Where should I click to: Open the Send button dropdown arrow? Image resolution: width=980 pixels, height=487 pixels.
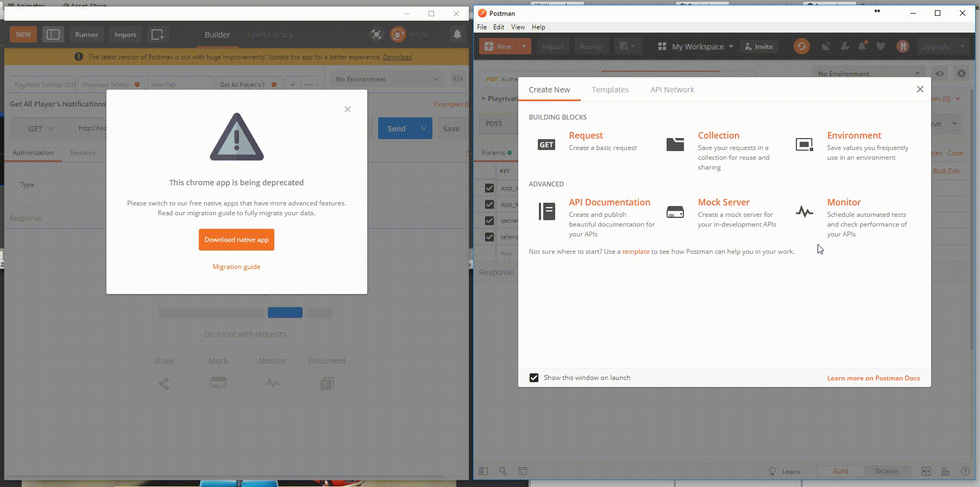point(423,128)
